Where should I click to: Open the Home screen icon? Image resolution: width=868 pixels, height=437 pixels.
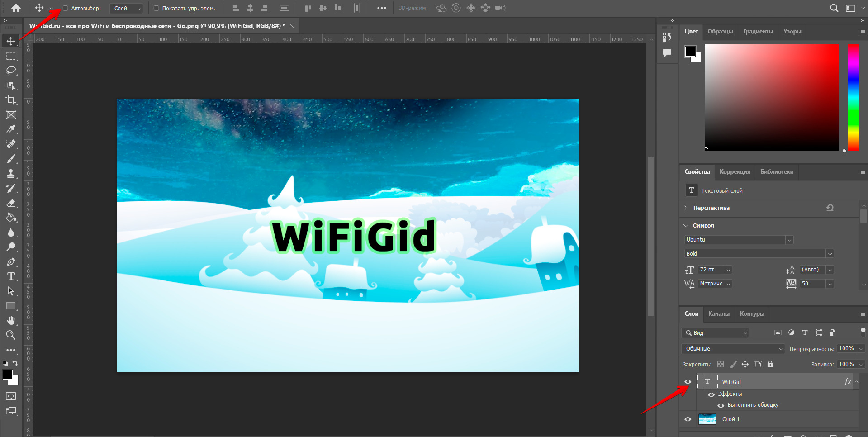pyautogui.click(x=16, y=8)
